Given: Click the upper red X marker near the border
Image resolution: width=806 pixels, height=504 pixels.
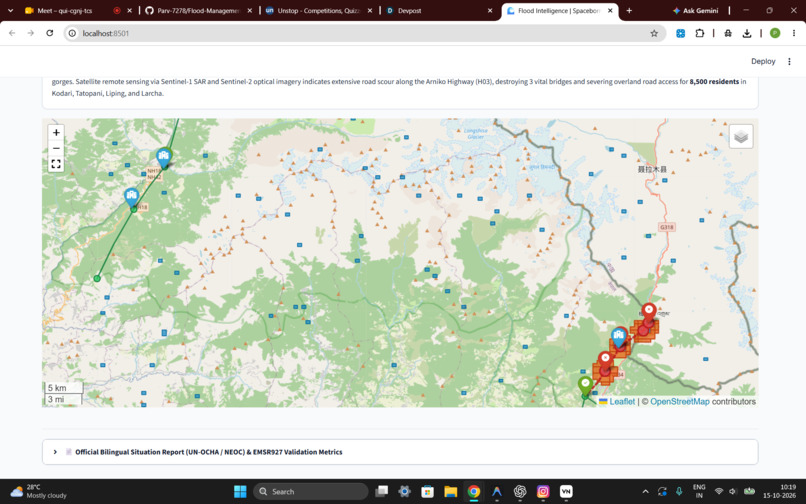Looking at the screenshot, I should (x=649, y=313).
